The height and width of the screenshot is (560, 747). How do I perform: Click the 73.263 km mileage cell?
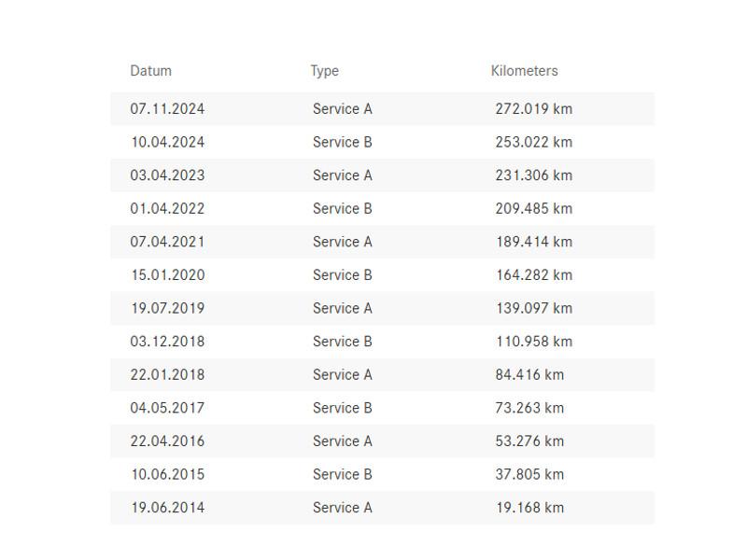(x=529, y=409)
